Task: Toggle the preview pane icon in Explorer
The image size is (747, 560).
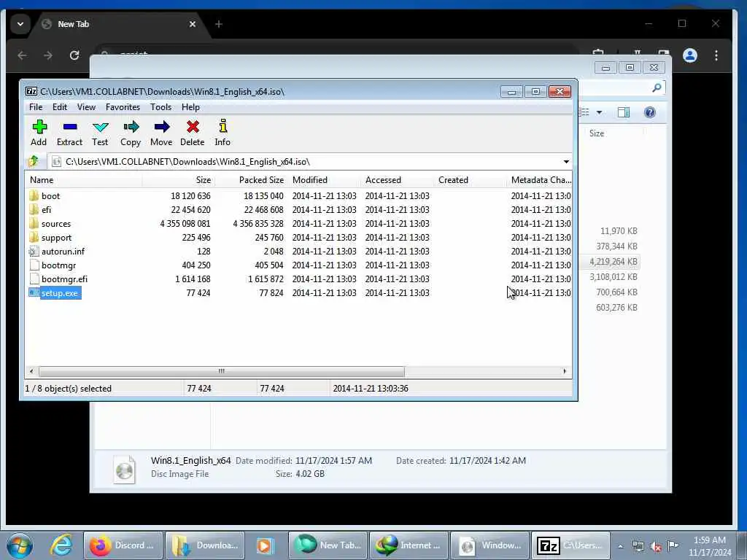Action: pyautogui.click(x=624, y=112)
